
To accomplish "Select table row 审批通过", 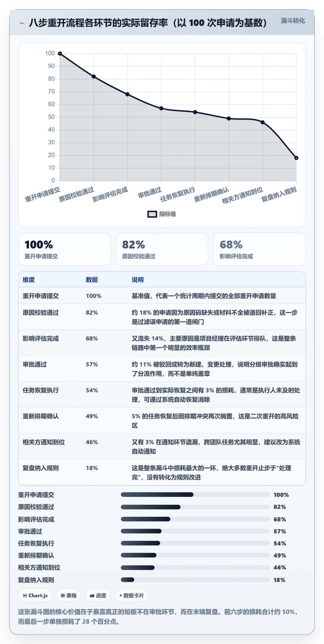I will (x=162, y=369).
